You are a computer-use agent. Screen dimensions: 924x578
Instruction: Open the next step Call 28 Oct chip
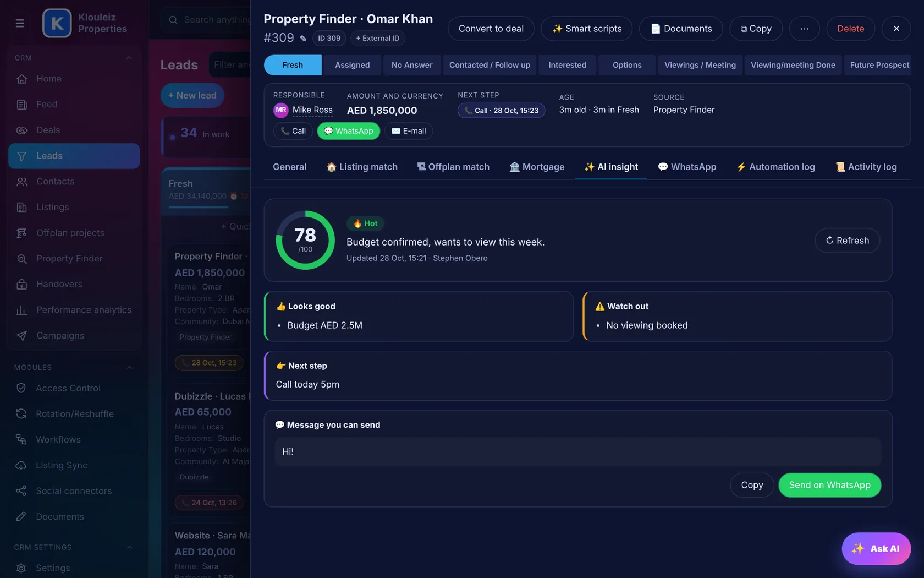pyautogui.click(x=501, y=111)
